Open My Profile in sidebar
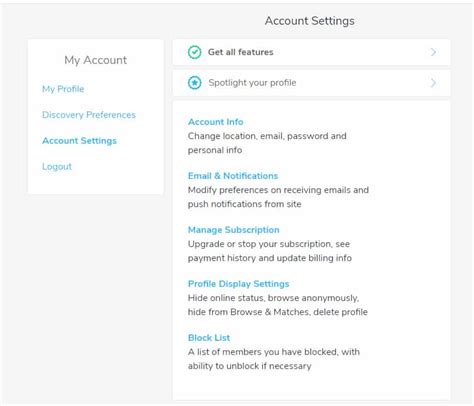474x406 pixels. click(63, 89)
